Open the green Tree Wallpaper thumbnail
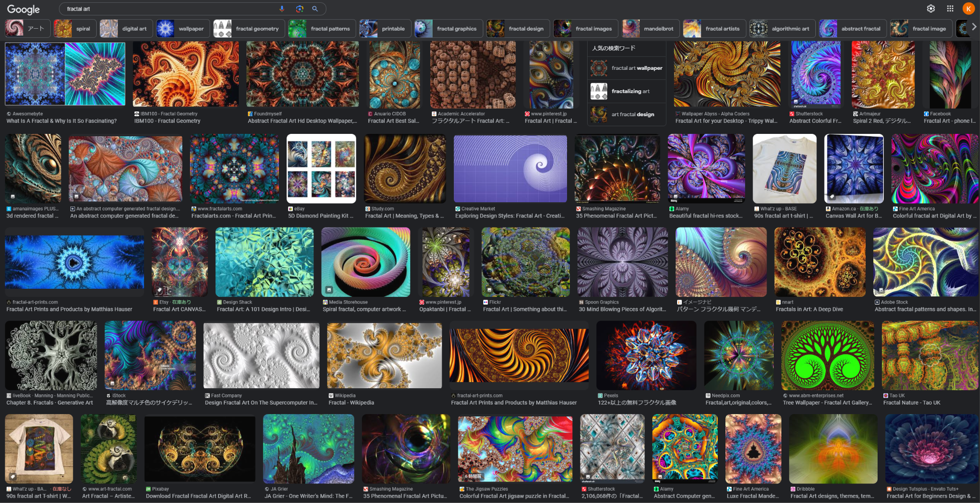Viewport: 980px width, 503px height. tap(827, 355)
